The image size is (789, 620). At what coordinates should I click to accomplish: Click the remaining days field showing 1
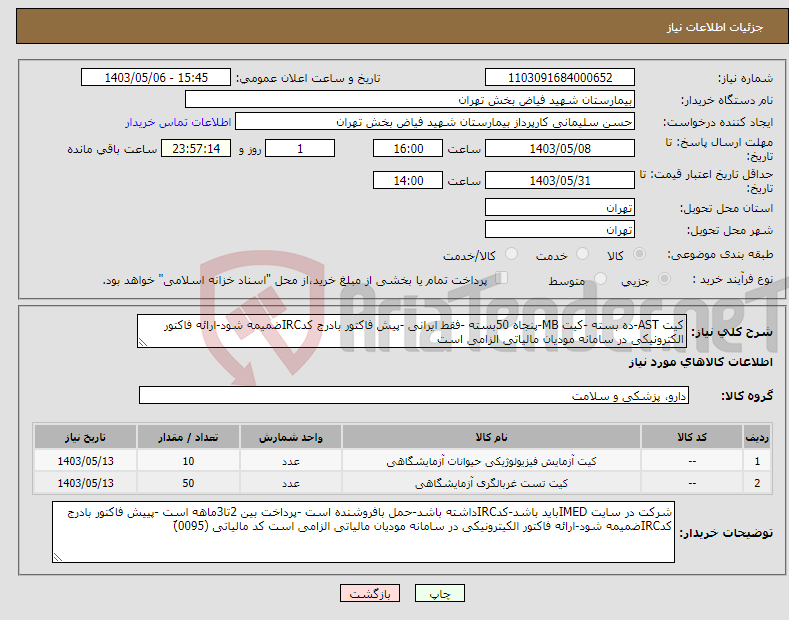[x=300, y=148]
